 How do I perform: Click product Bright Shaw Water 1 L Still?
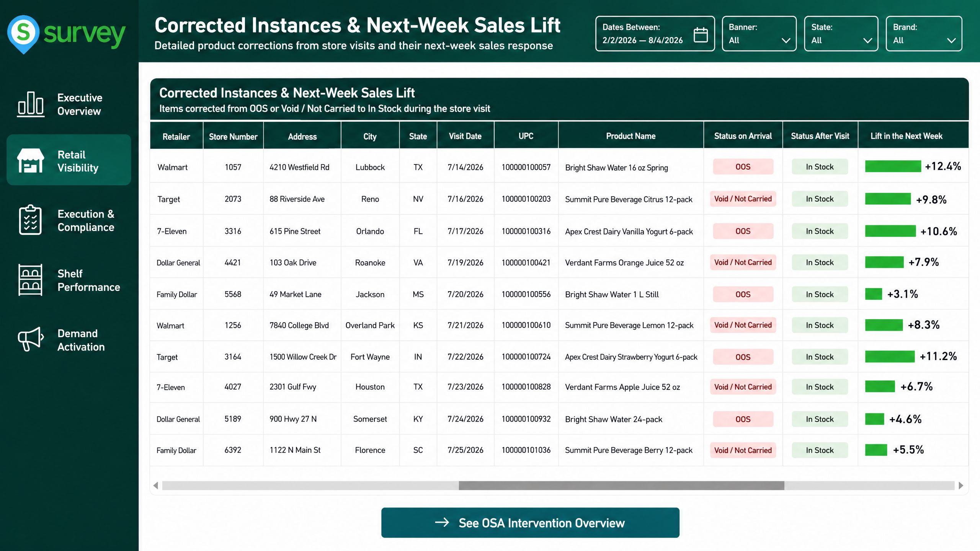[612, 295]
